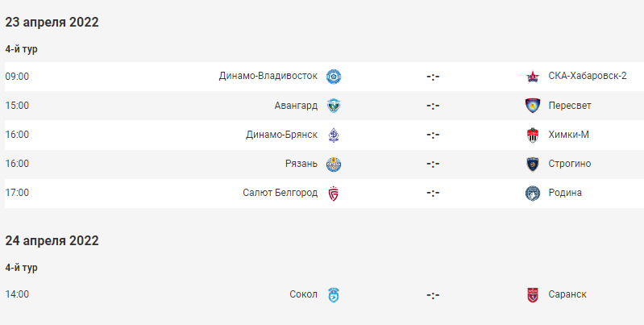Image resolution: width=644 pixels, height=325 pixels.
Task: Open the Химки-М team crest
Action: click(x=533, y=135)
